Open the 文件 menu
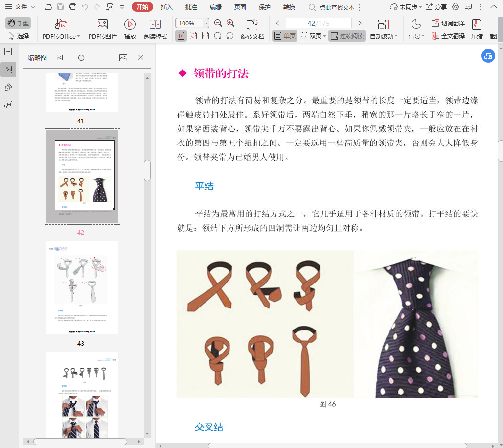503x448 pixels. tap(21, 7)
